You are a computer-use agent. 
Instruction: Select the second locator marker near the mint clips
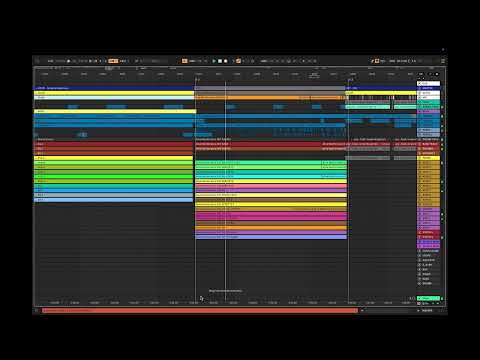[350, 80]
